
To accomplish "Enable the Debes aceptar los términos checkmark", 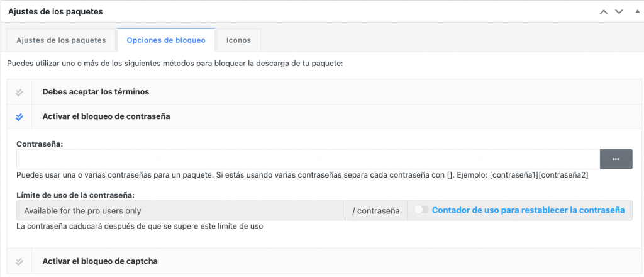I will 19,92.
